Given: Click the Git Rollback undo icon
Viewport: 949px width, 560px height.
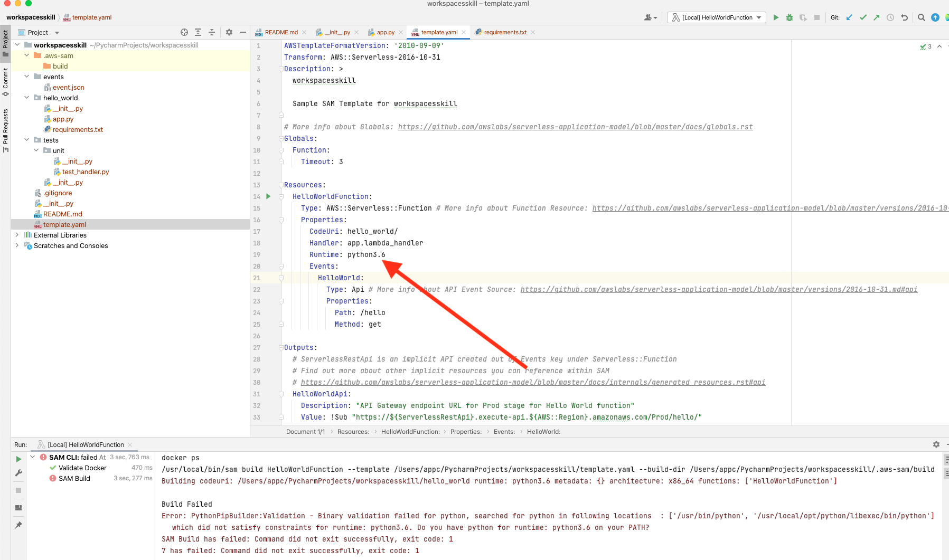Looking at the screenshot, I should click(904, 17).
